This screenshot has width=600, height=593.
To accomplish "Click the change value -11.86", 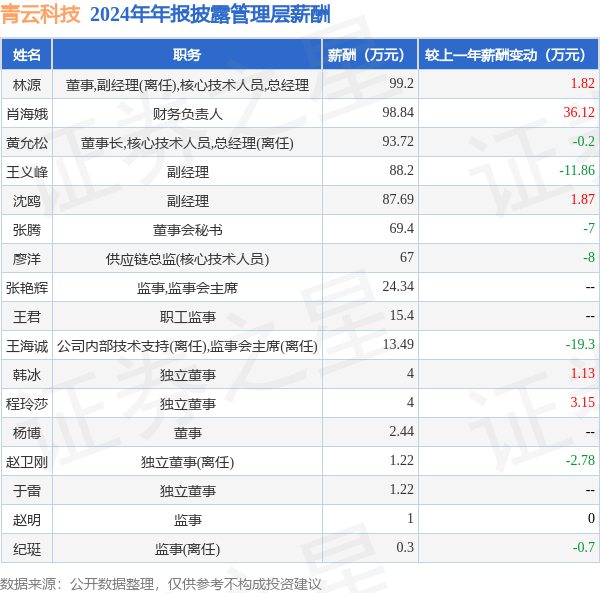I will pos(577,170).
